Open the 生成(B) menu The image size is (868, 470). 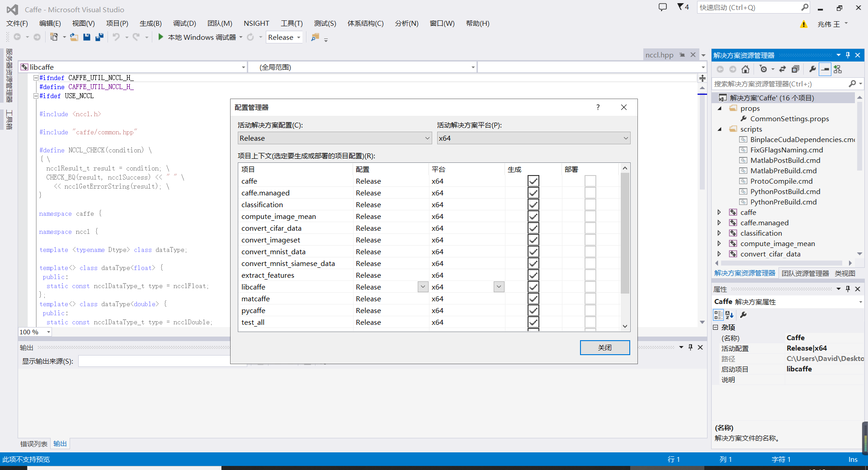[151, 23]
